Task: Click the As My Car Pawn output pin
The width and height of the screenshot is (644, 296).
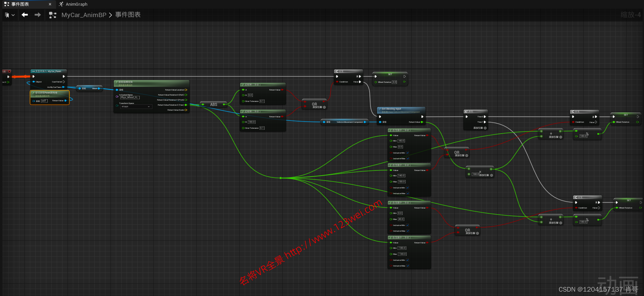Action: coord(63,87)
